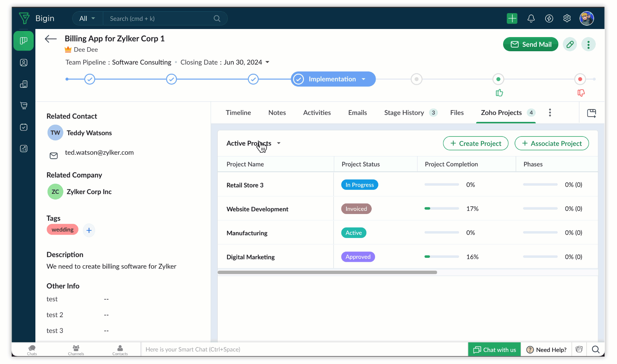Click Retail Store 3 completion progress bar
This screenshot has width=617, height=364.
pyautogui.click(x=441, y=185)
